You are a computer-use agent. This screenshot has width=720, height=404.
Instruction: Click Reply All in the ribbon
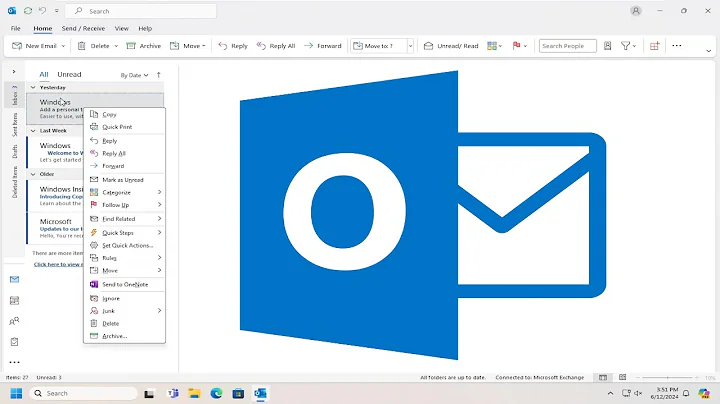pos(276,46)
